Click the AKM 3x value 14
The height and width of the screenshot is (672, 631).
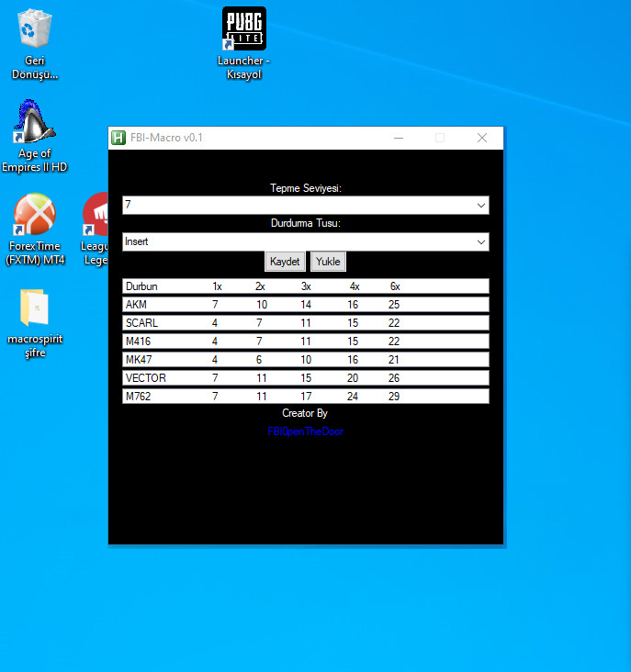tap(306, 305)
